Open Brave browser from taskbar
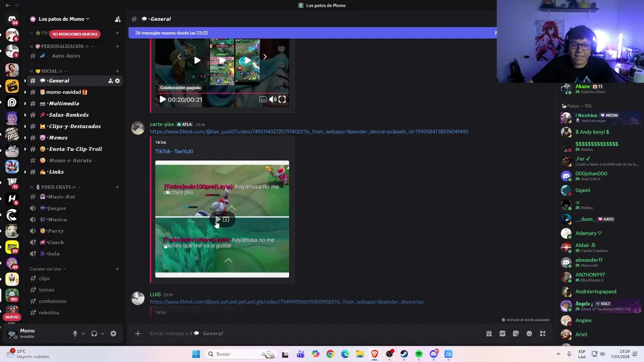 pos(374,354)
